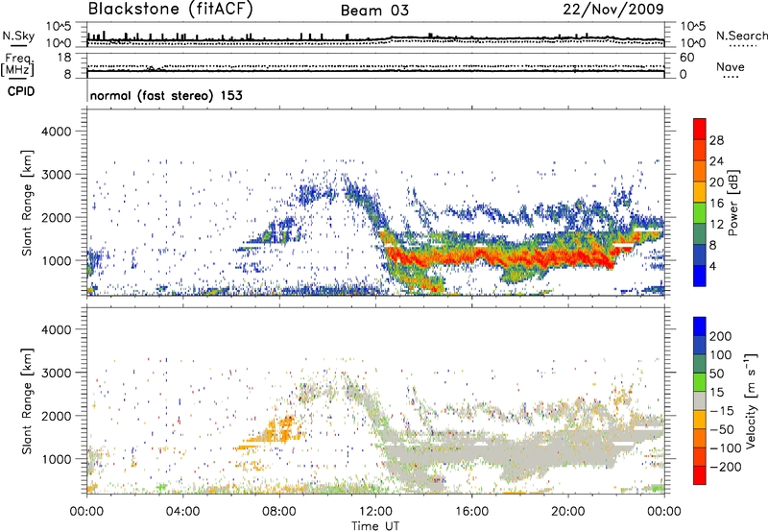Pick the bottom blue Power colorbar segment
This screenshot has height=532, width=768.
tap(700, 276)
